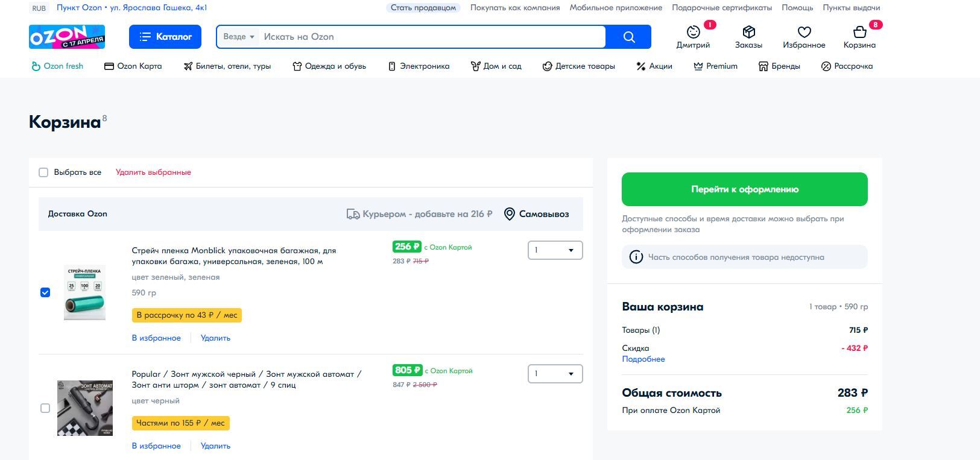Screen dimensions: 980x460
Task: Click the RUB currency badge
Action: click(39, 8)
